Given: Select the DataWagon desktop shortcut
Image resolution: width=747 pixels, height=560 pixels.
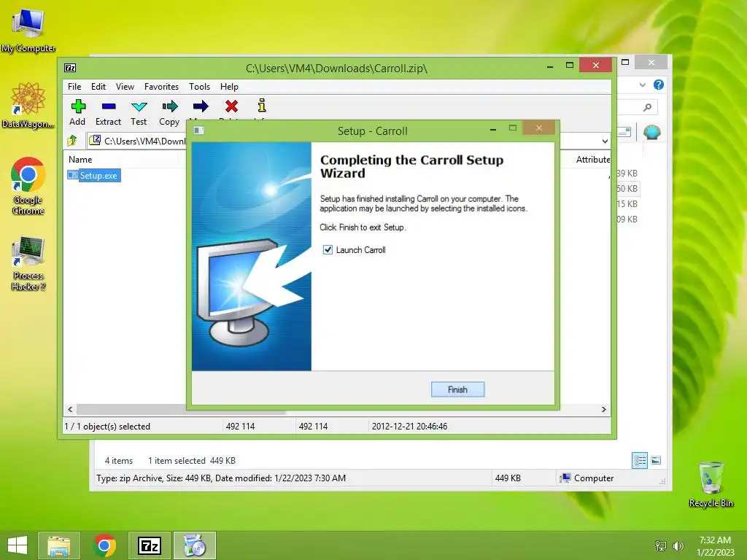Looking at the screenshot, I should [28, 106].
